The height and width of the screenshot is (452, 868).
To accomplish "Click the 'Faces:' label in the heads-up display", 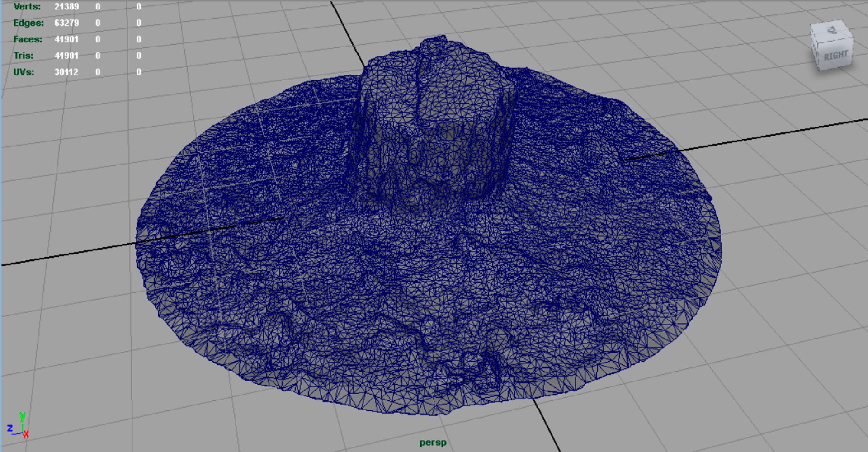I will point(28,39).
